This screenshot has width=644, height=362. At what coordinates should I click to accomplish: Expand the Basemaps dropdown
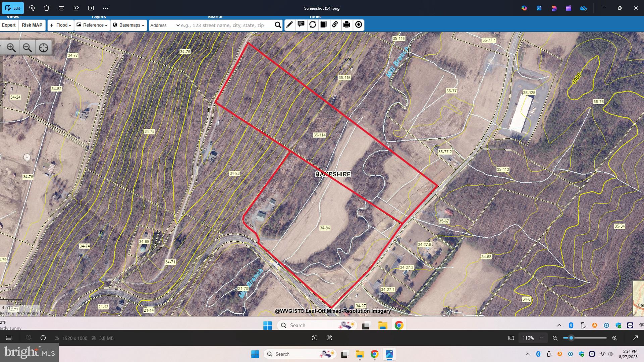click(x=129, y=25)
